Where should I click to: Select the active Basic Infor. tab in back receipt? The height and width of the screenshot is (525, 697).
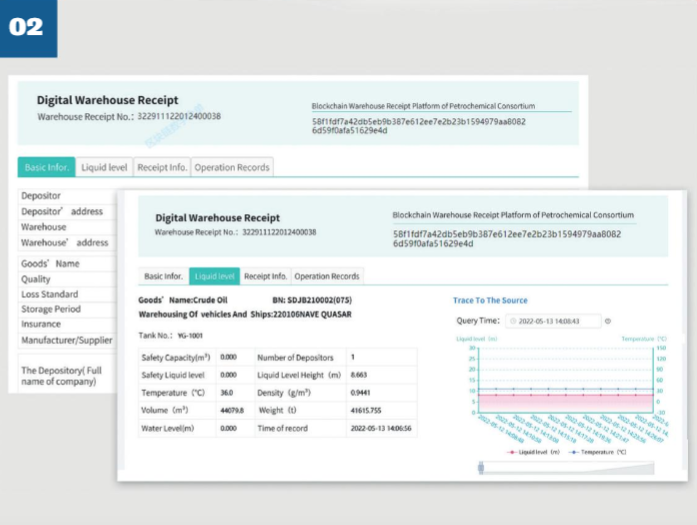[x=47, y=168]
